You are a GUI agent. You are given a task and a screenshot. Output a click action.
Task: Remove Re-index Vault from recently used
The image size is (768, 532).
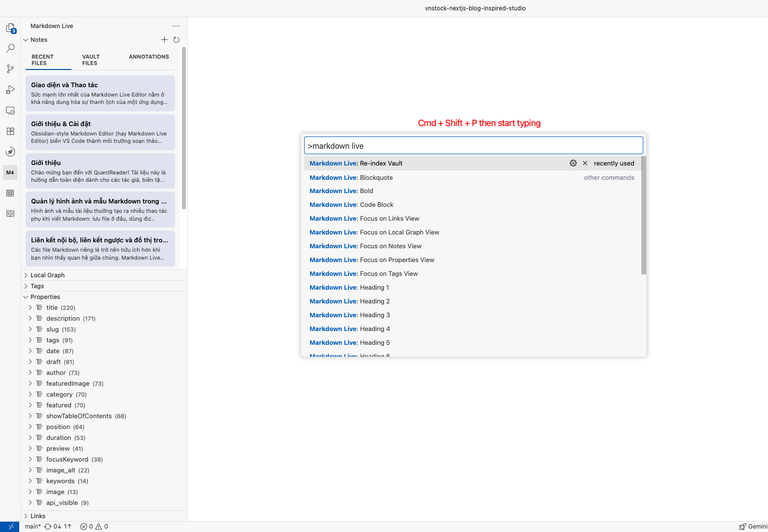pos(585,163)
